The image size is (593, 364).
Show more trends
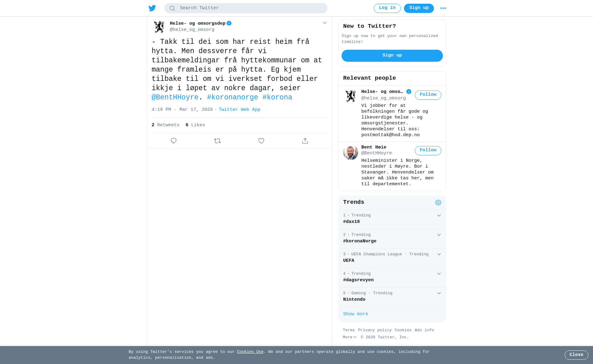click(x=355, y=314)
